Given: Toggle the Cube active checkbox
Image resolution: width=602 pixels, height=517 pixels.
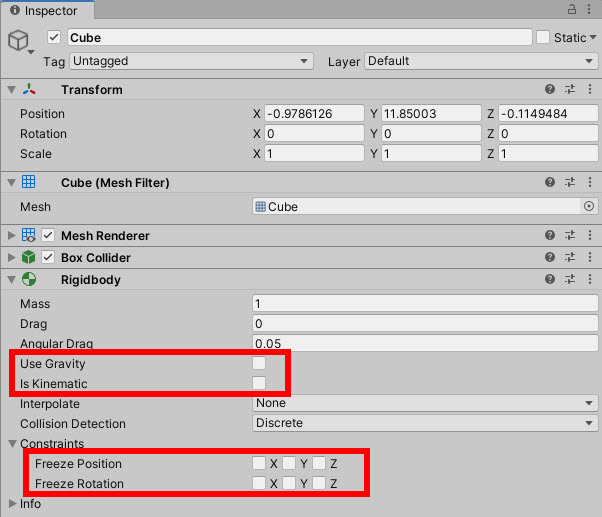Looking at the screenshot, I should (54, 37).
